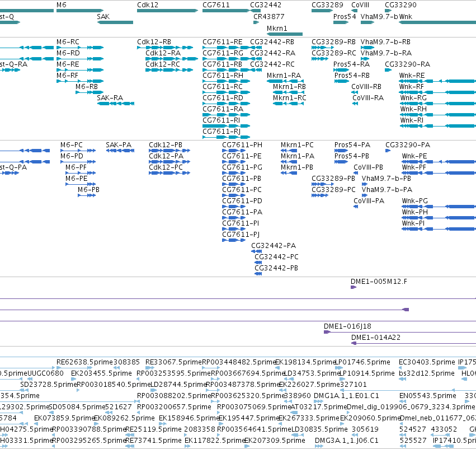Select protein CG32442-PB
Screen dimensions: 476x449
[258, 274]
